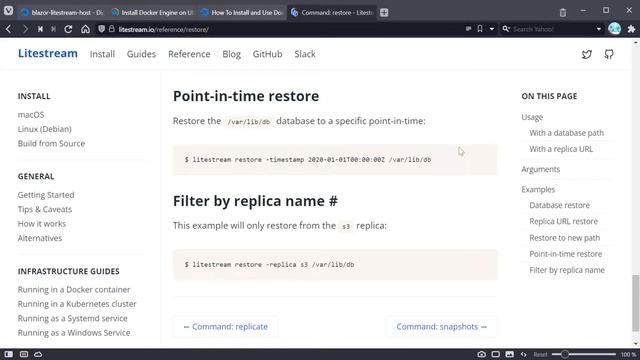The width and height of the screenshot is (640, 360).
Task: Open the Blog menu item
Action: click(x=231, y=54)
